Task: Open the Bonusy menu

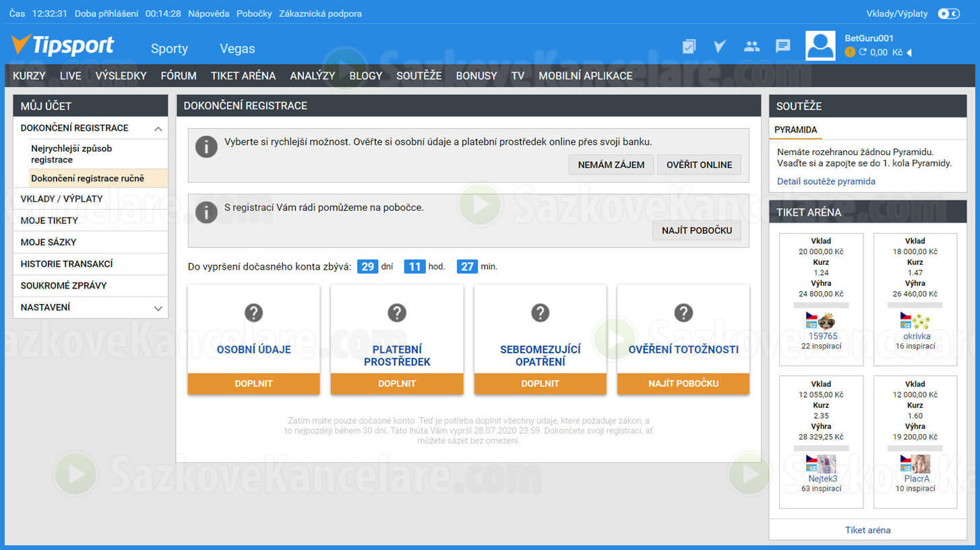Action: 477,75
